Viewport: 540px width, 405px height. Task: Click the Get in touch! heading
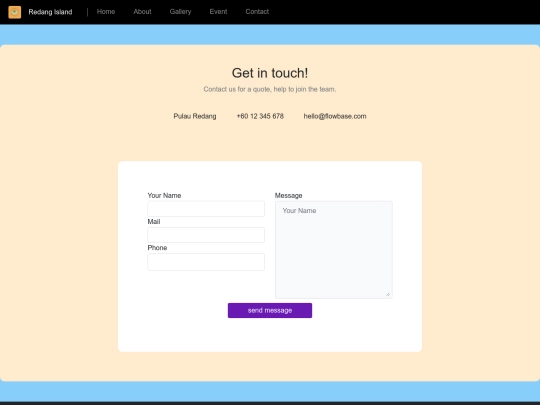coord(270,73)
